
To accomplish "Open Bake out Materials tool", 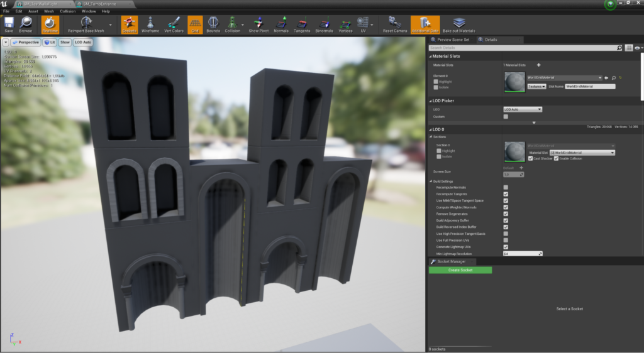I will point(458,24).
